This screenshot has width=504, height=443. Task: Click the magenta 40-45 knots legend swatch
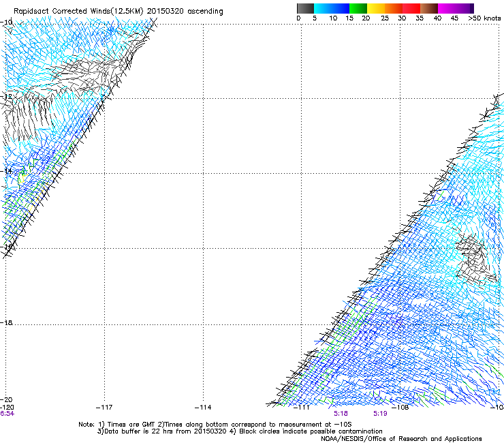447,8
